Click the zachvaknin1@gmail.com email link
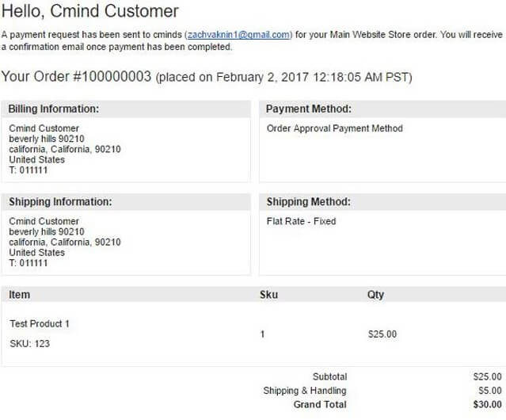 click(238, 35)
